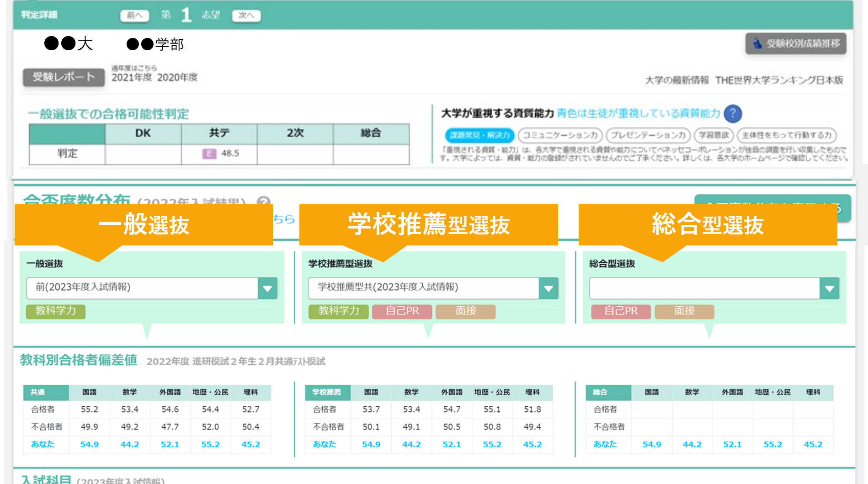Select the 課題発見・解決力 tag

pos(479,135)
